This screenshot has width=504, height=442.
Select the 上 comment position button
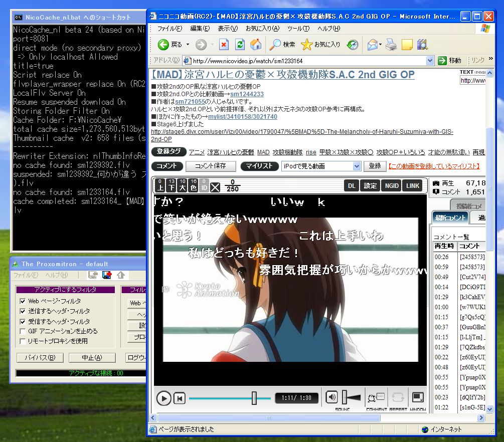click(x=160, y=185)
